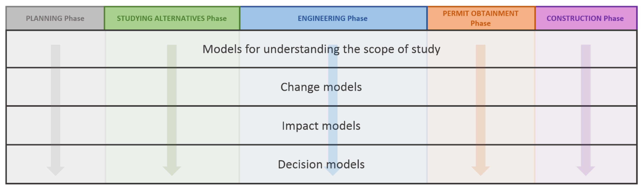This screenshot has height=192, width=644.
Task: Pick the CONSTRUCTION Phase header
Action: (x=585, y=18)
